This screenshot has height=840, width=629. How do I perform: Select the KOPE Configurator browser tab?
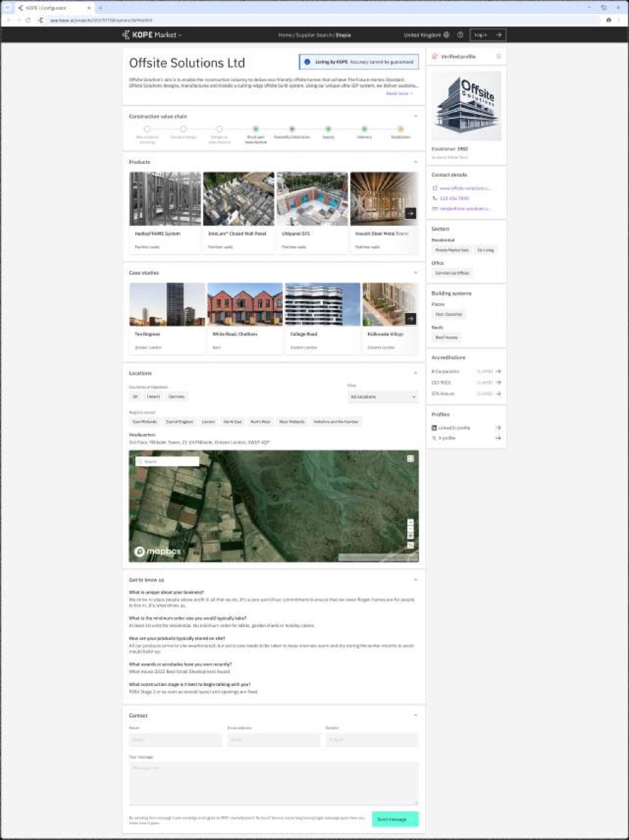point(56,7)
